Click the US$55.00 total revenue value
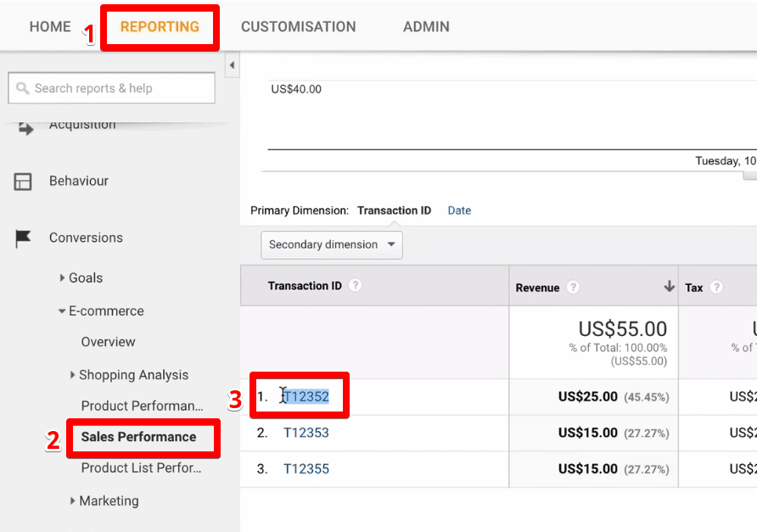The height and width of the screenshot is (532, 757). tap(623, 328)
